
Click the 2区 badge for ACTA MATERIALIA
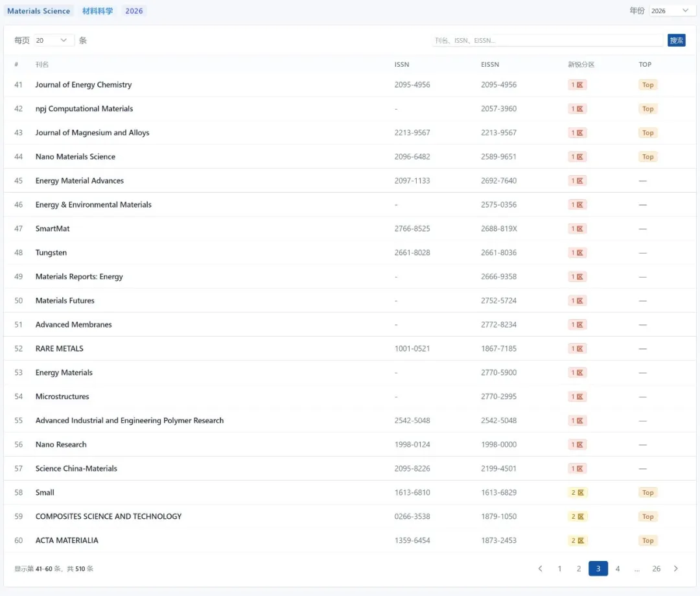point(577,541)
